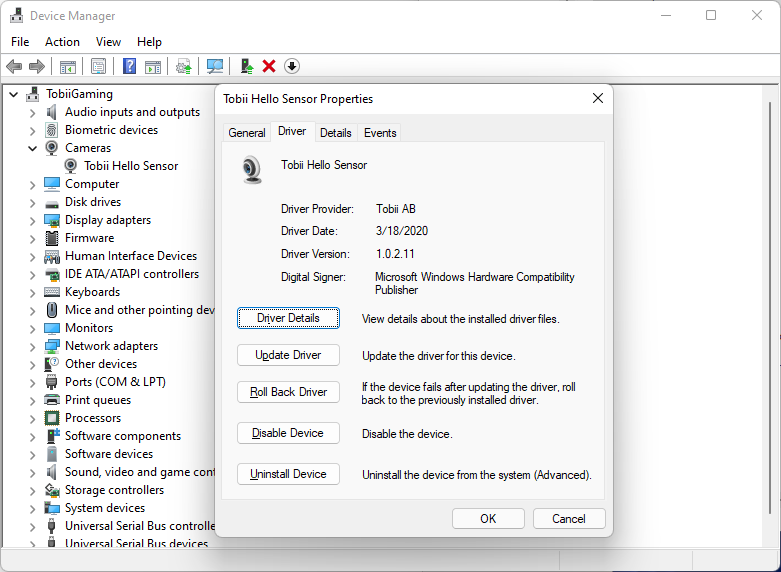The height and width of the screenshot is (572, 781).
Task: Click the Print queues printer icon
Action: pos(52,400)
